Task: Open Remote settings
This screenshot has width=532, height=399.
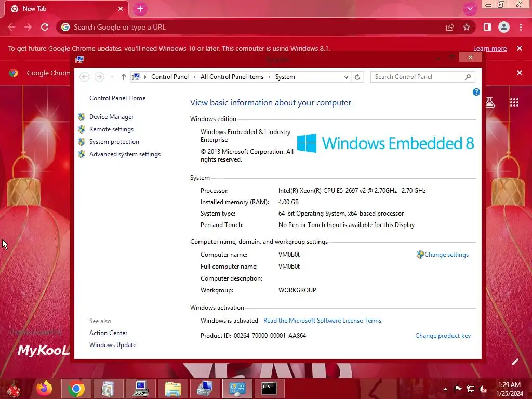Action: point(111,129)
